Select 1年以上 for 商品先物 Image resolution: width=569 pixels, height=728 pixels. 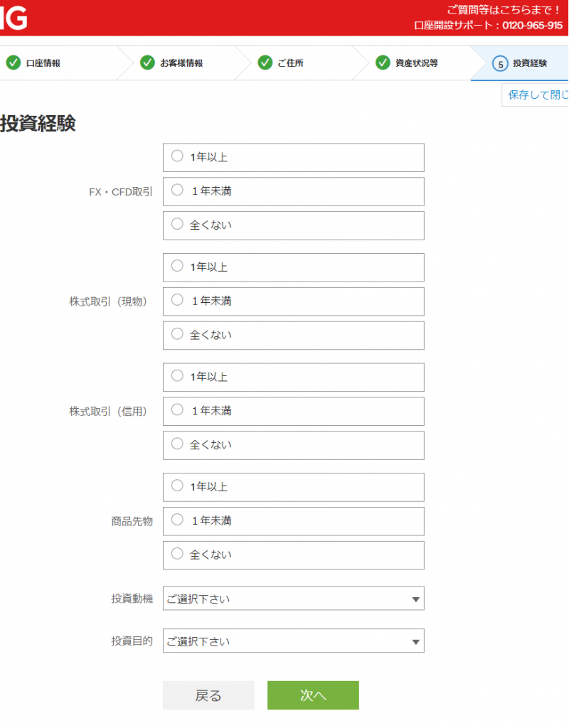tap(294, 487)
